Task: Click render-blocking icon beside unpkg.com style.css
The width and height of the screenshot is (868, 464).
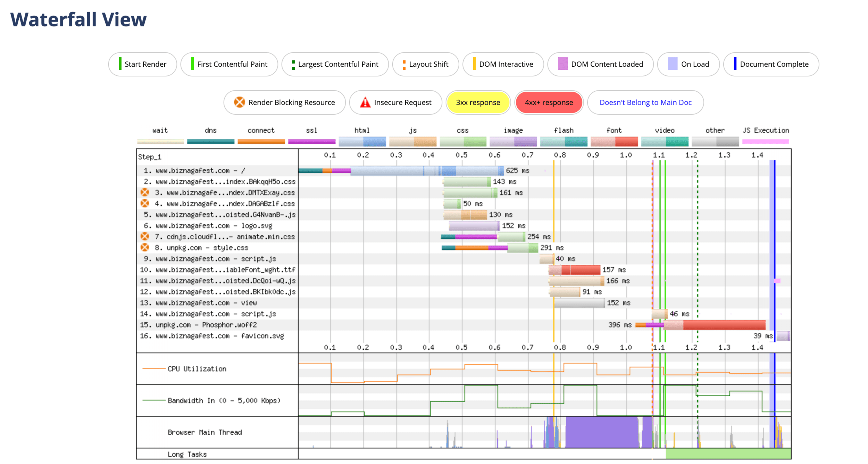Action: (145, 248)
